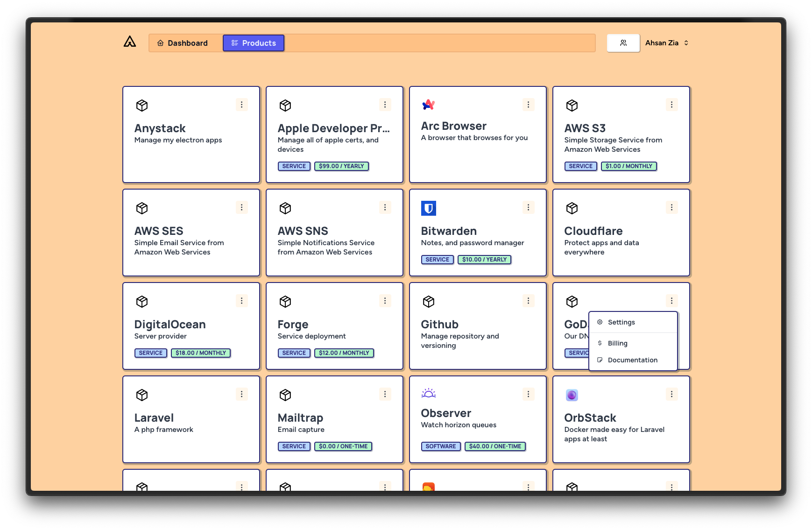
Task: Click the app logo in the header
Action: pyautogui.click(x=130, y=42)
